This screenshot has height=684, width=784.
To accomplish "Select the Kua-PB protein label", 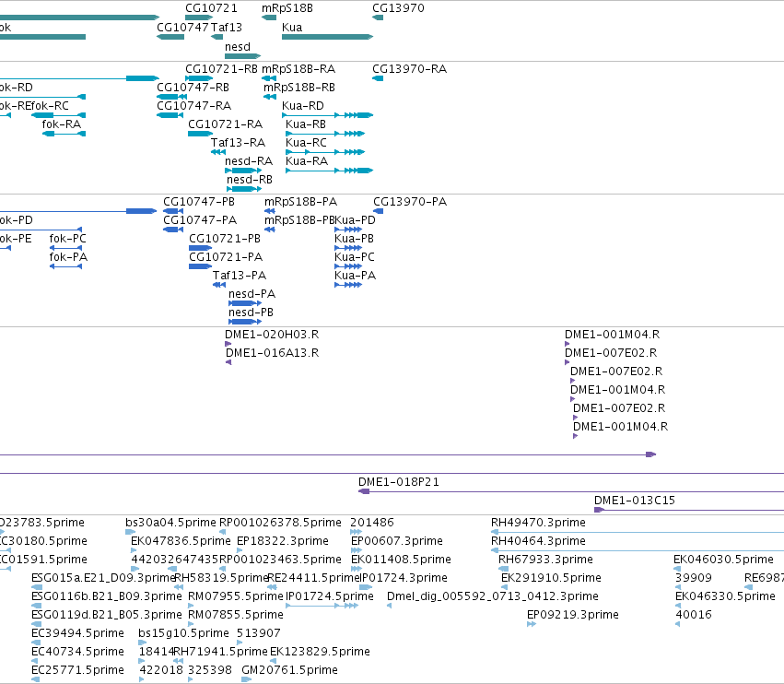I will tap(354, 239).
